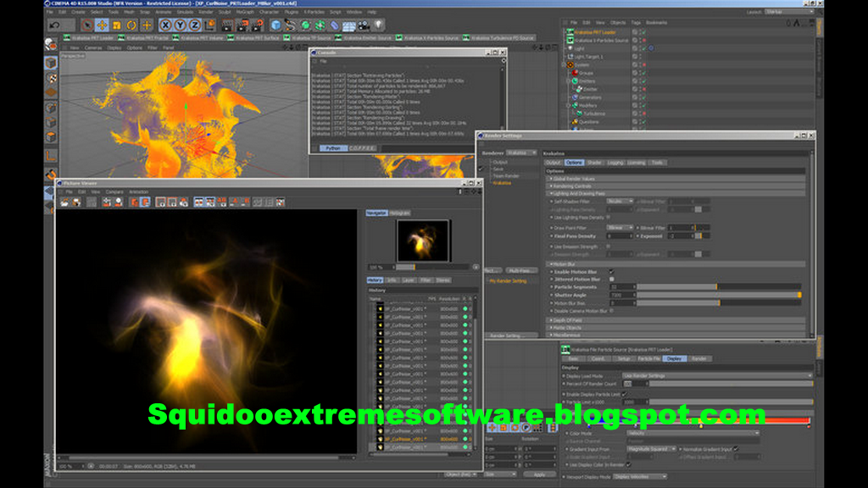The width and height of the screenshot is (868, 488).
Task: Open the Simulate menu in main menubar
Action: [185, 12]
